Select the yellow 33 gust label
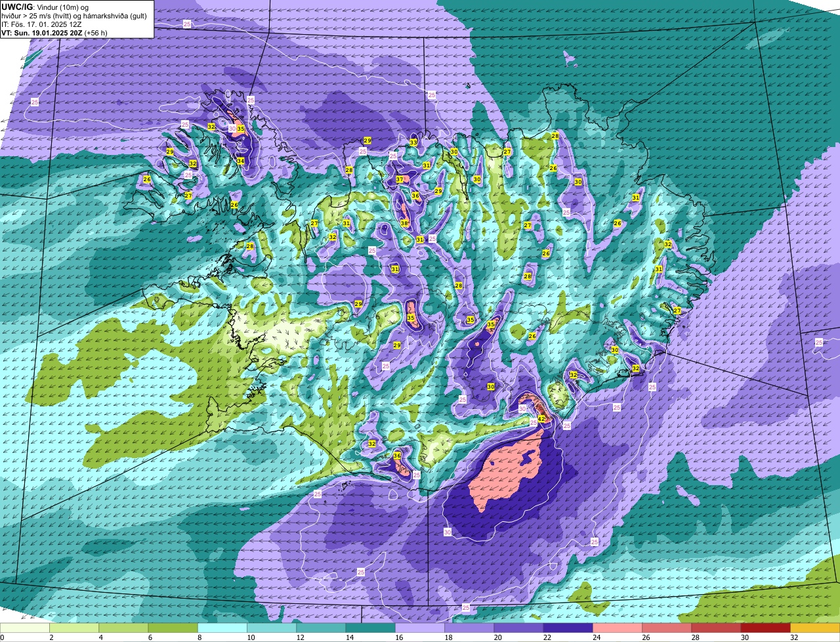840x642 pixels. point(413,142)
